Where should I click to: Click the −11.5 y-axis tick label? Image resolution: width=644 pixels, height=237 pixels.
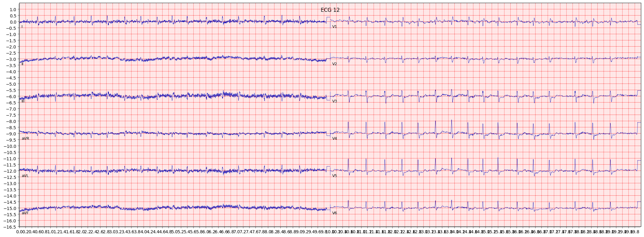pyautogui.click(x=10, y=165)
